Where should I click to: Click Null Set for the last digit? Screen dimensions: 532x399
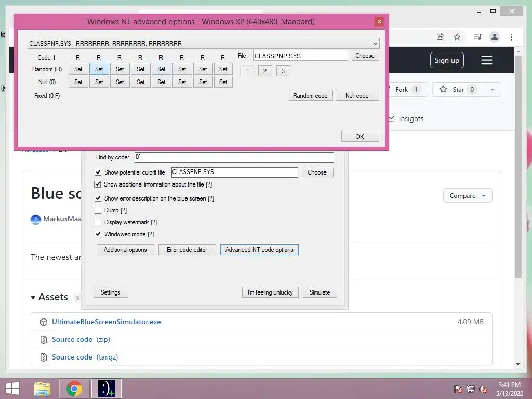coord(223,82)
